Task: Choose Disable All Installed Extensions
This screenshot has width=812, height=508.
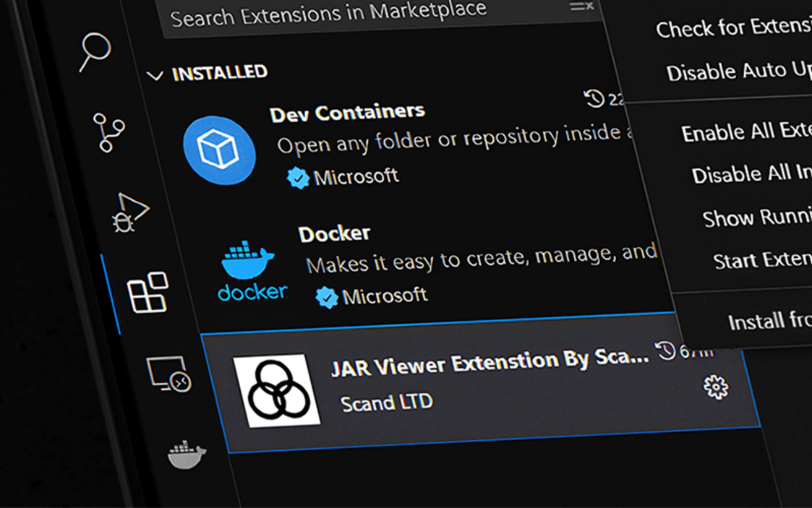Action: pyautogui.click(x=751, y=175)
